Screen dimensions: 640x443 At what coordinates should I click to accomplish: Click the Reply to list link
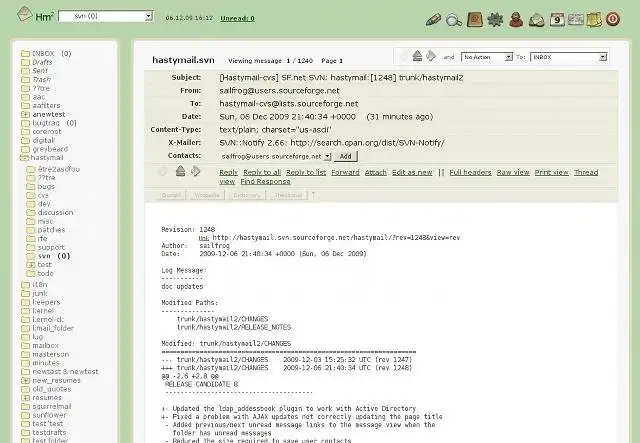tap(306, 172)
